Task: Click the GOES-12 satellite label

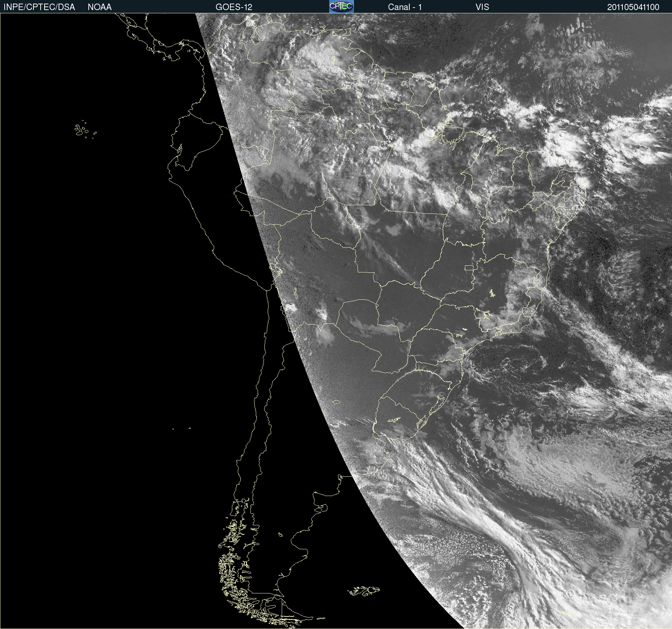Action: click(x=234, y=7)
